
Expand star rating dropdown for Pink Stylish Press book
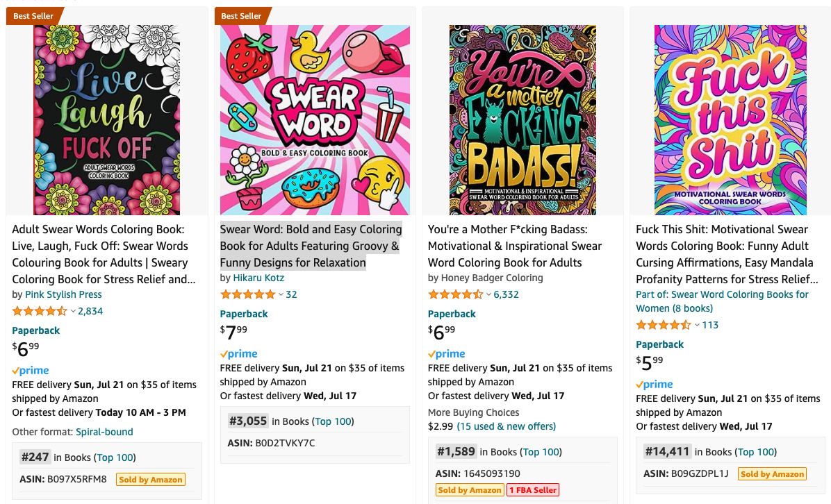tap(73, 312)
